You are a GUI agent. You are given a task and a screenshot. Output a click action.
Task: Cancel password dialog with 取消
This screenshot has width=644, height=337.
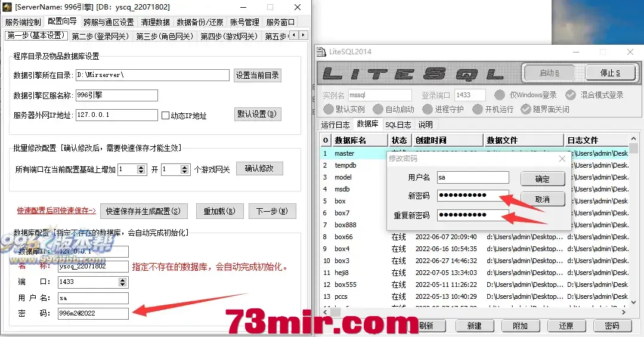[x=543, y=199]
